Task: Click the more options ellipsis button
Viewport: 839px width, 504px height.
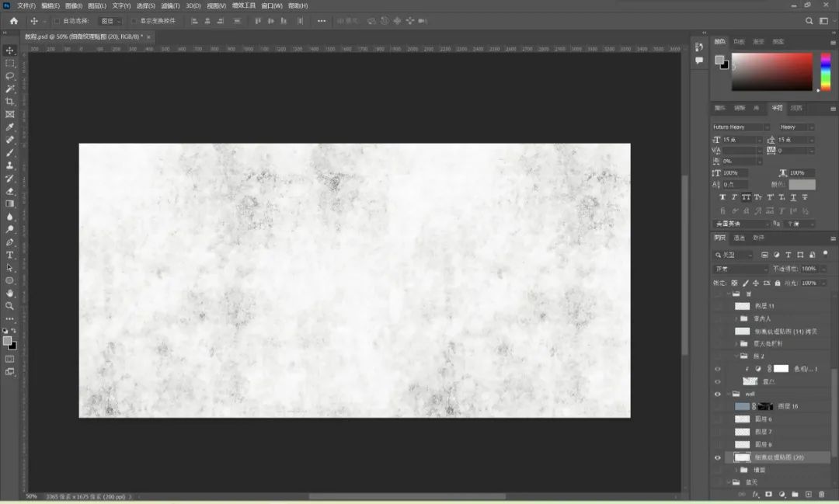Action: point(321,21)
